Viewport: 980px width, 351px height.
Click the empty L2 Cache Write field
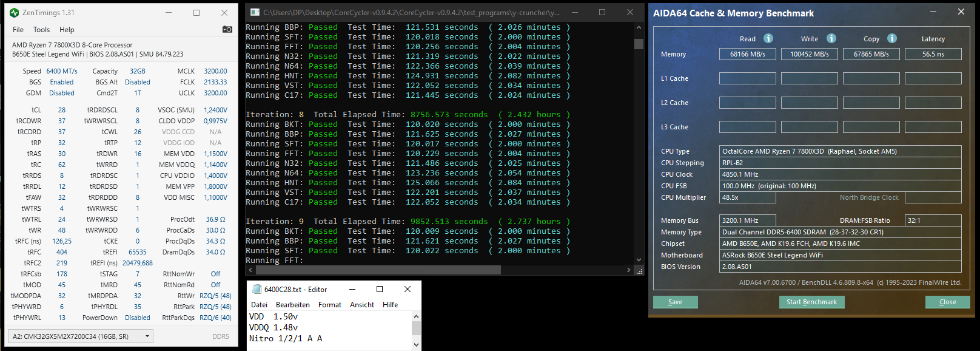click(x=809, y=103)
